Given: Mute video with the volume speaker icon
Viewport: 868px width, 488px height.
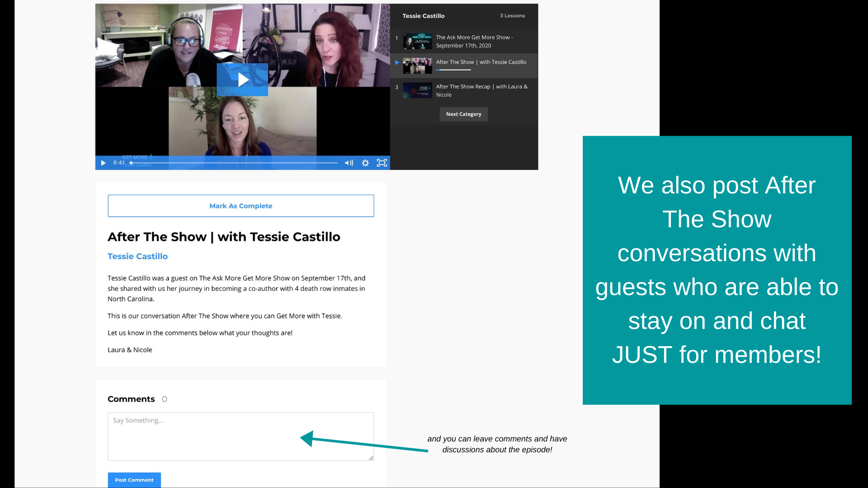Looking at the screenshot, I should pos(349,163).
